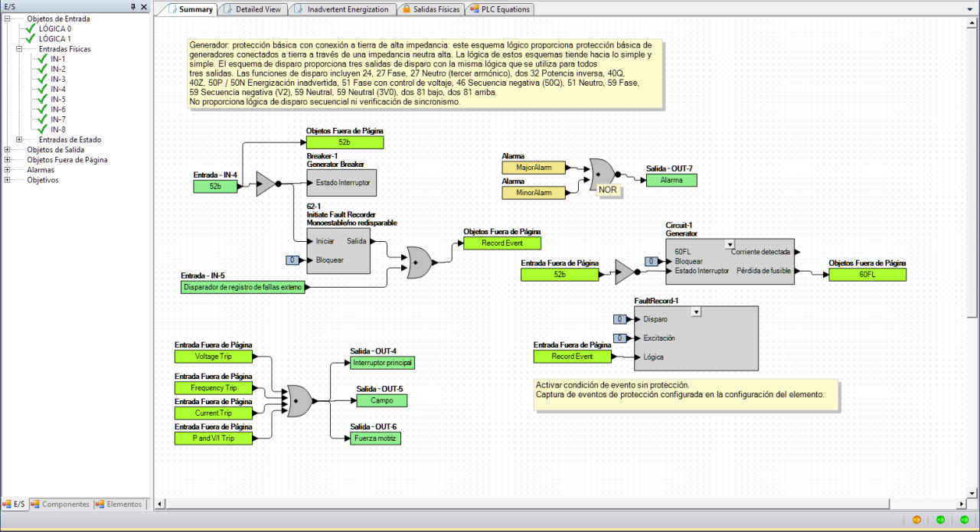Click the rightmost green status indicator
This screenshot has width=980, height=532.
[964, 520]
